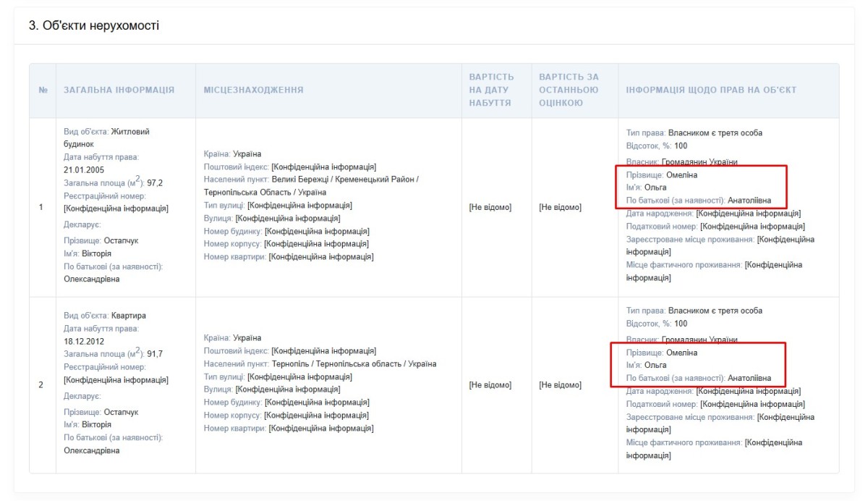Click last-valuation cost "[Не відомо]" for house
This screenshot has width=868, height=501.
click(x=560, y=208)
